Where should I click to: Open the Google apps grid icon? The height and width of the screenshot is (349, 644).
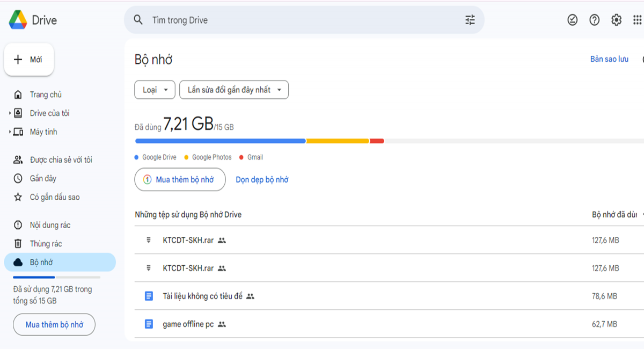pos(638,20)
